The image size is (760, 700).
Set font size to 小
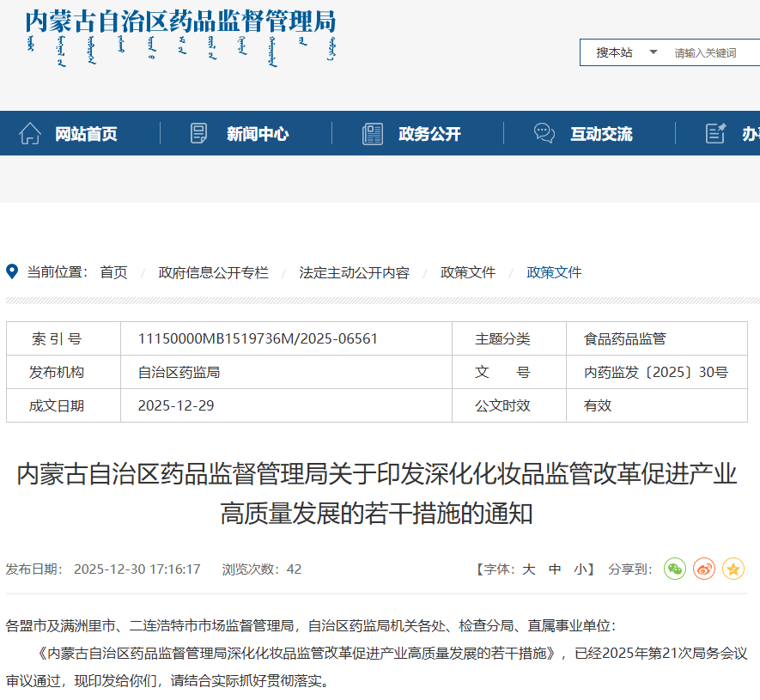581,569
